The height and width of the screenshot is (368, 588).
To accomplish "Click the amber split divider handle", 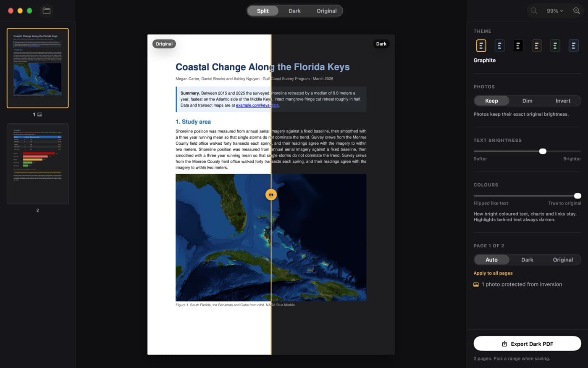I will [271, 195].
